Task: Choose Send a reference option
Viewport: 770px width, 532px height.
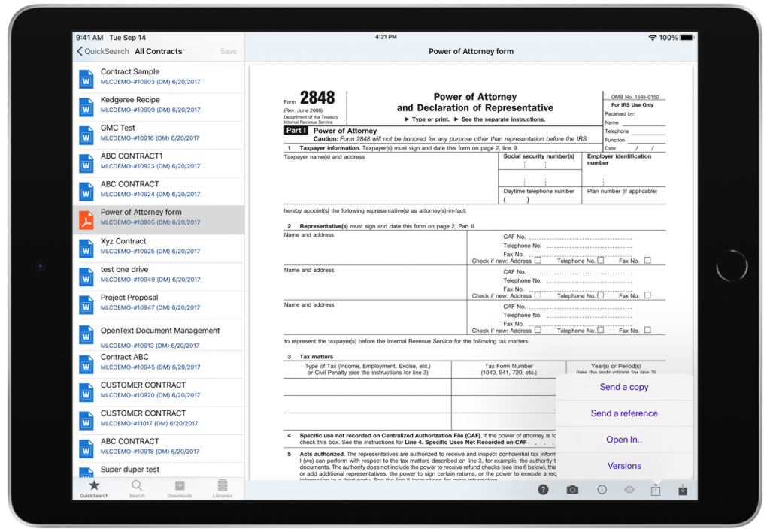Action: 624,413
